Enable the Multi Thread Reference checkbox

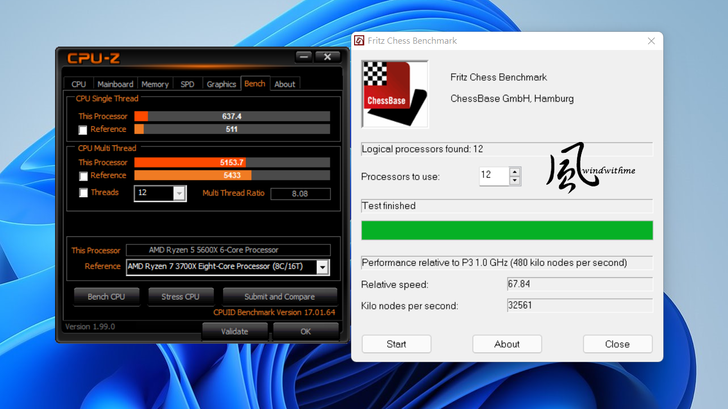pos(83,176)
